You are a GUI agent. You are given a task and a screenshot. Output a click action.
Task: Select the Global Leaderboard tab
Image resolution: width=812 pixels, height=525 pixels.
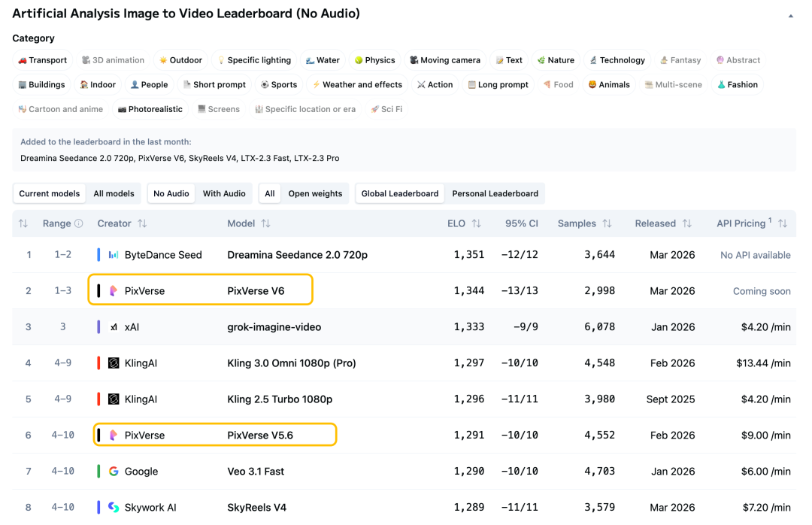(x=399, y=193)
